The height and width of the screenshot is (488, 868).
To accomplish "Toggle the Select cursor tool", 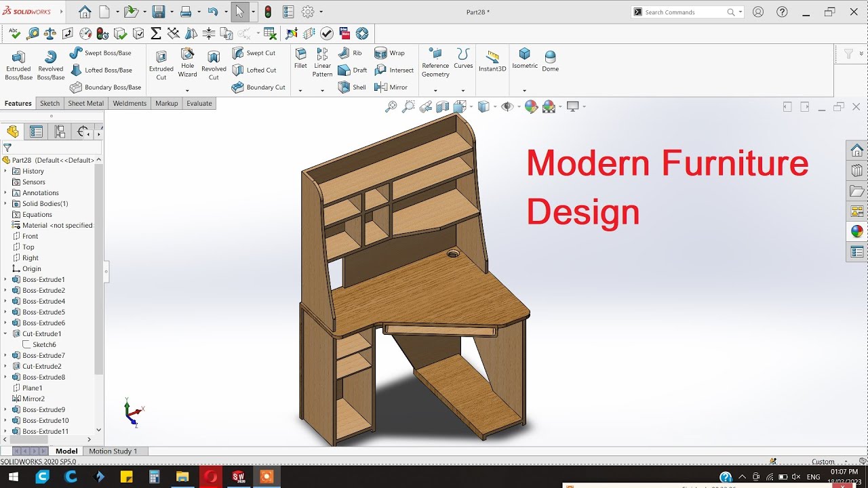I will [239, 12].
